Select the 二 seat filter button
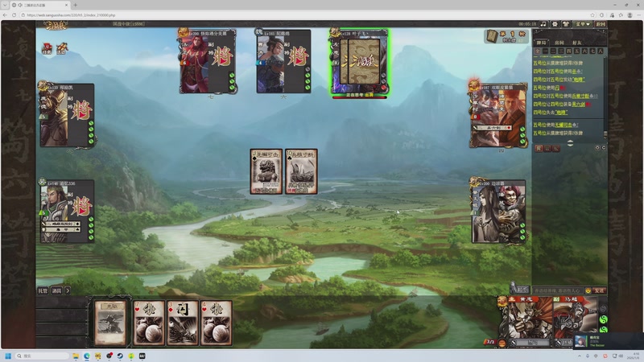Screen dimensions: 644x362 tap(553, 51)
